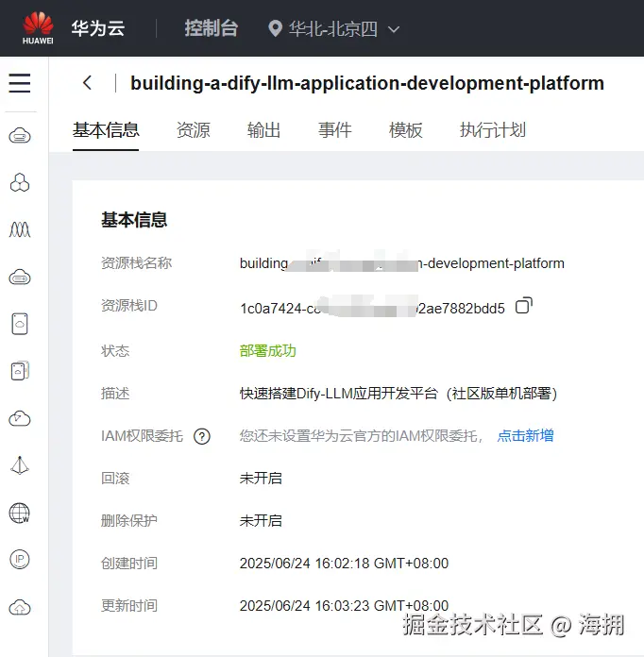Click the 资源栈ID value text
Viewport: 644px width, 657px height.
coord(372,308)
